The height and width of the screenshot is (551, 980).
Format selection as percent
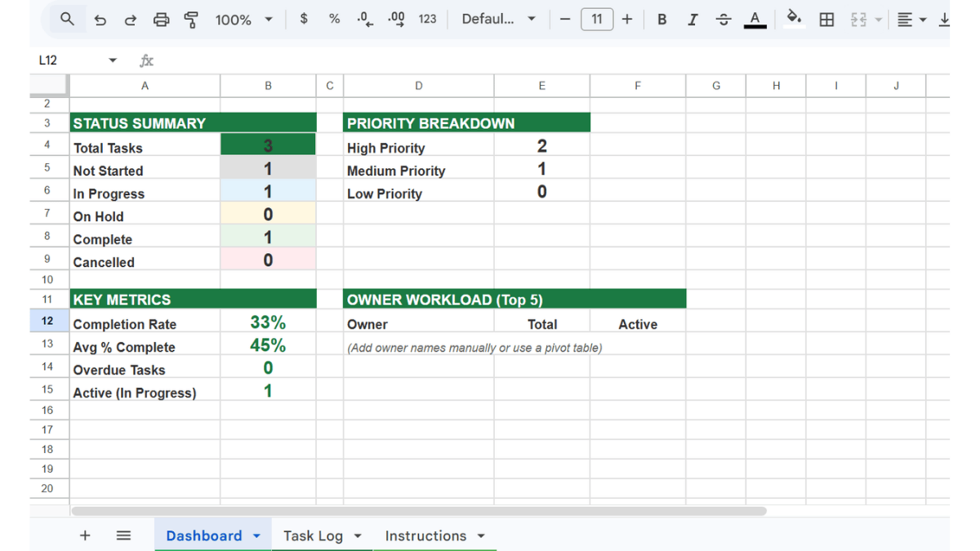[334, 18]
